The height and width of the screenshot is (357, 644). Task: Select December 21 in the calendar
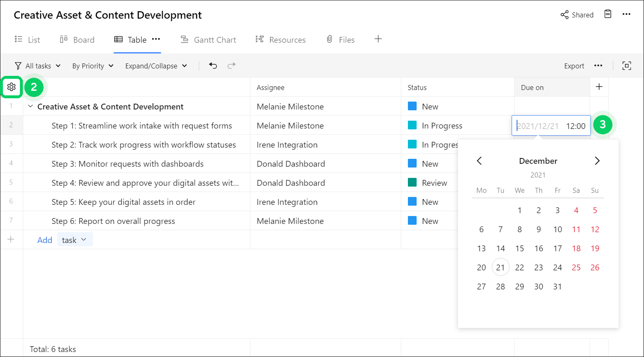click(x=500, y=267)
